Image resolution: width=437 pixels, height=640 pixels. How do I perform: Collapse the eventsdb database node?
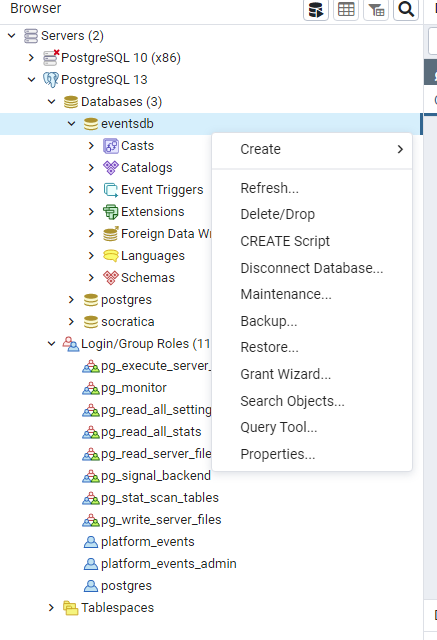tap(71, 124)
